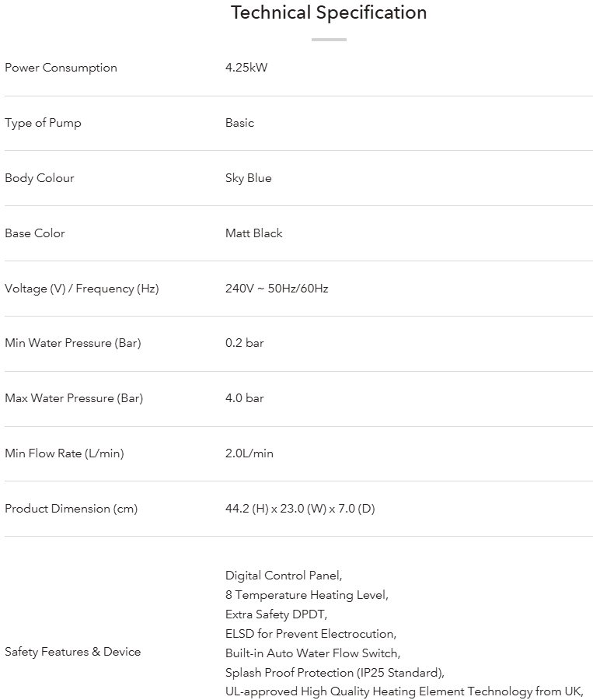Select the Matt Black value text
The height and width of the screenshot is (700, 593).
click(x=254, y=233)
